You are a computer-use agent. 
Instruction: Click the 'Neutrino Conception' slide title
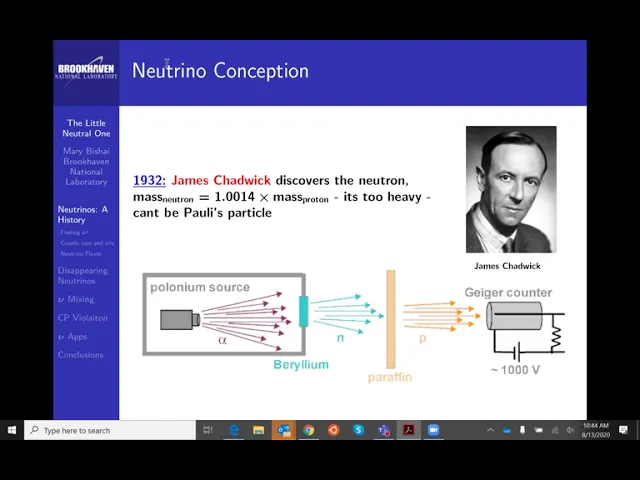click(x=220, y=71)
